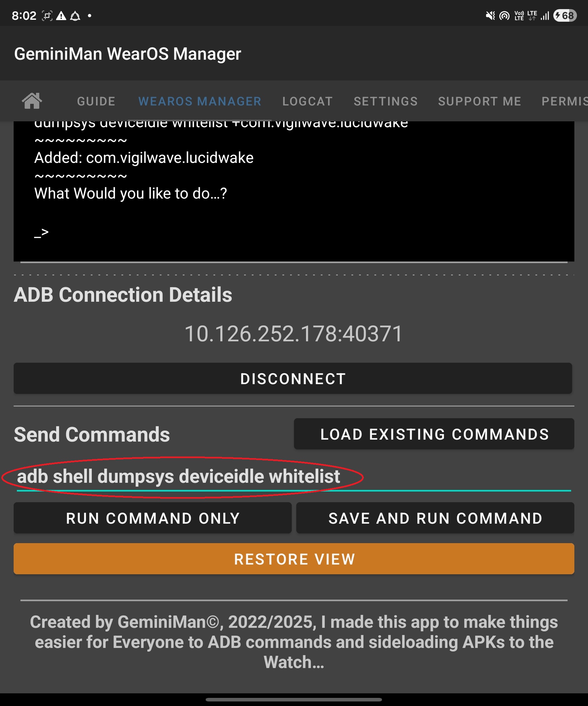This screenshot has width=588, height=706.
Task: Go to the SUPPORT ME tab
Action: [479, 101]
